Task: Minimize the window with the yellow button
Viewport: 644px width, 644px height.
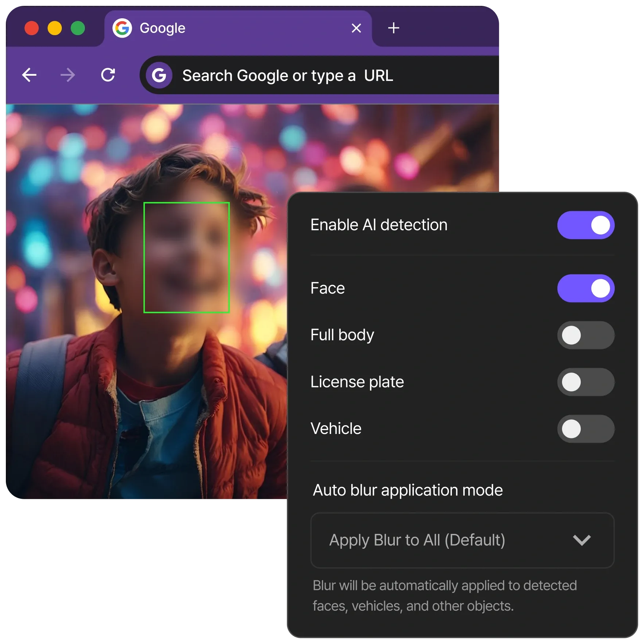Action: click(55, 28)
